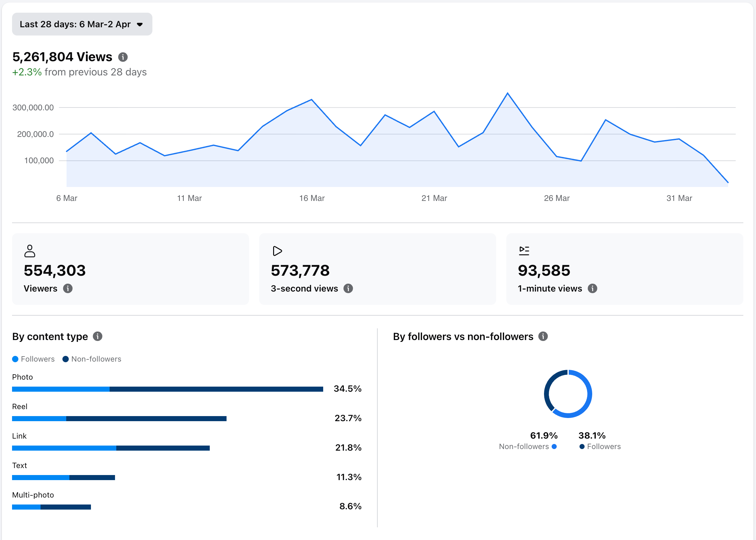This screenshot has width=756, height=540.
Task: Click the info icon beside 3-second views
Action: point(348,288)
